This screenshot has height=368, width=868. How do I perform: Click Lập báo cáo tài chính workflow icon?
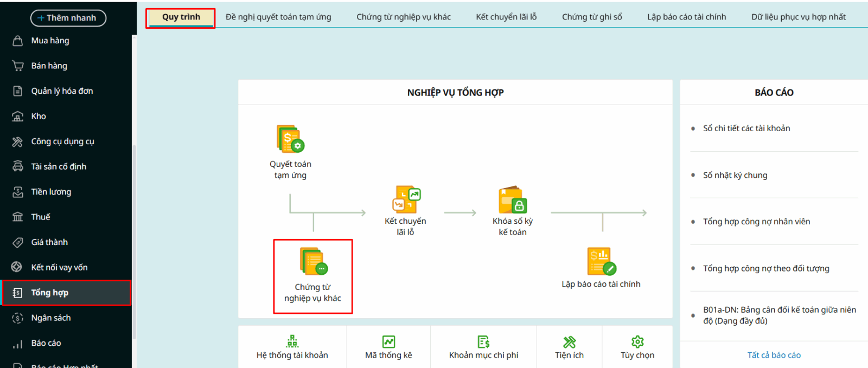[601, 262]
